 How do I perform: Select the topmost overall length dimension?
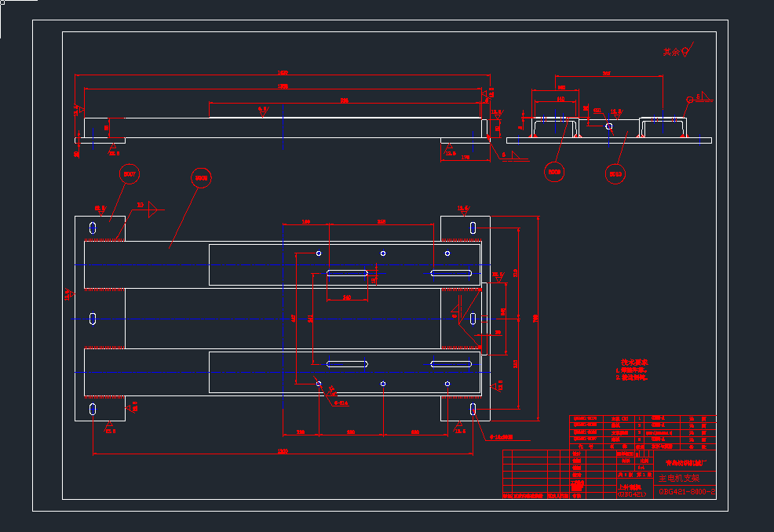coord(282,74)
